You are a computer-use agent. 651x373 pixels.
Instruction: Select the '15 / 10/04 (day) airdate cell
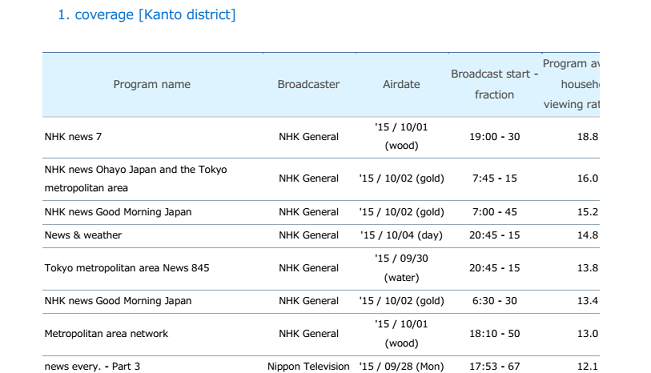point(401,235)
